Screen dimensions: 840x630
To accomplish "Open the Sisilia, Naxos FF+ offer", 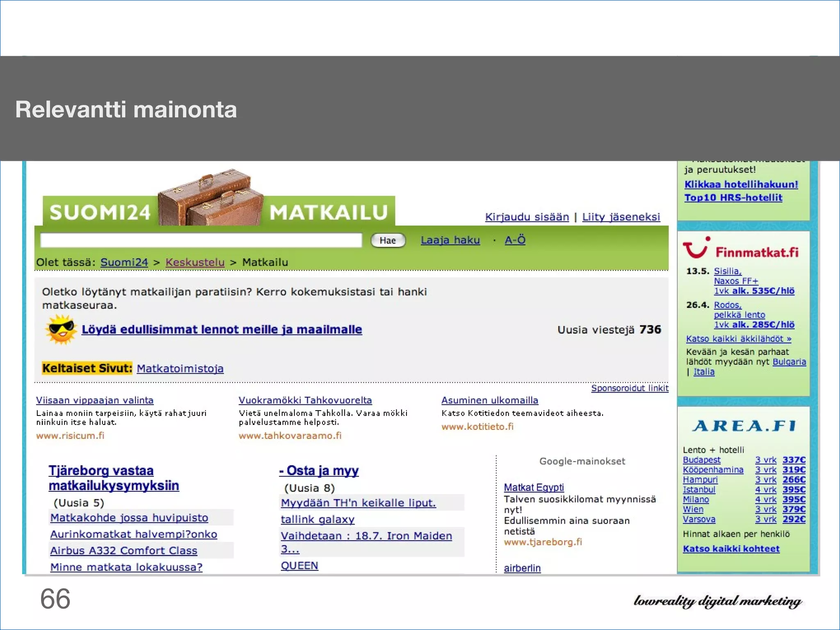I will point(754,281).
